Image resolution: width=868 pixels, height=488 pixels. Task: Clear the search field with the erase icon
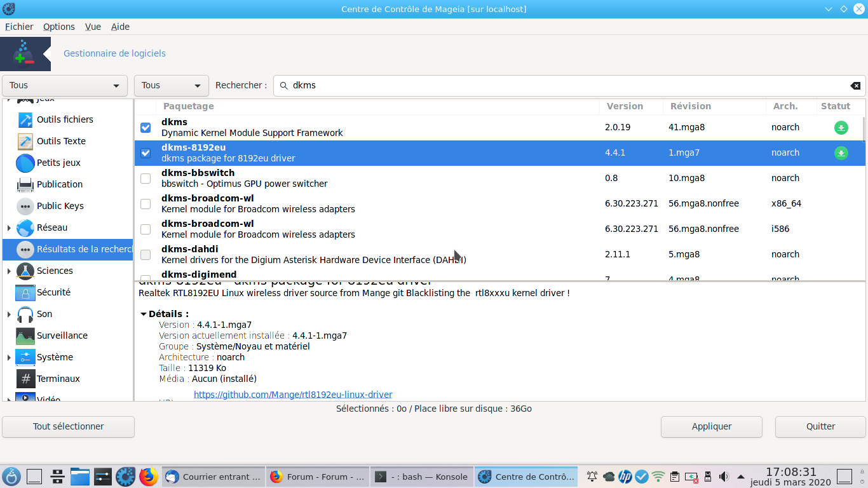pos(855,85)
